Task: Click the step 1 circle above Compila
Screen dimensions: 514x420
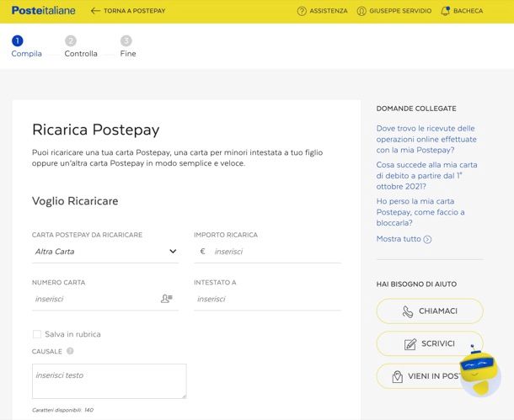Action: coord(18,41)
